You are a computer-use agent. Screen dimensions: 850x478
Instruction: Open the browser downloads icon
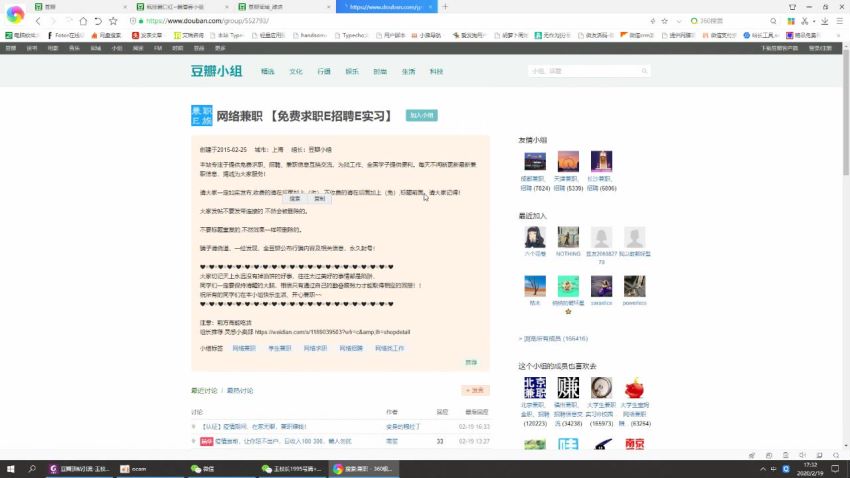point(825,21)
